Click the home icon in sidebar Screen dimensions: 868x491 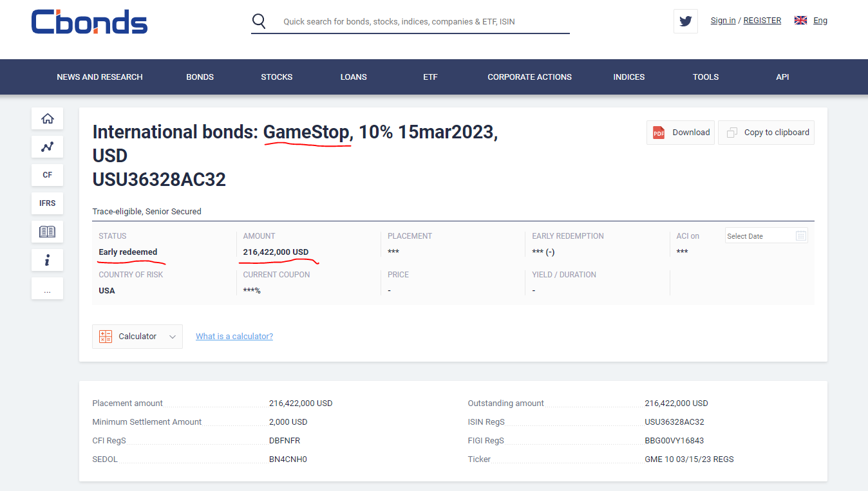click(48, 118)
